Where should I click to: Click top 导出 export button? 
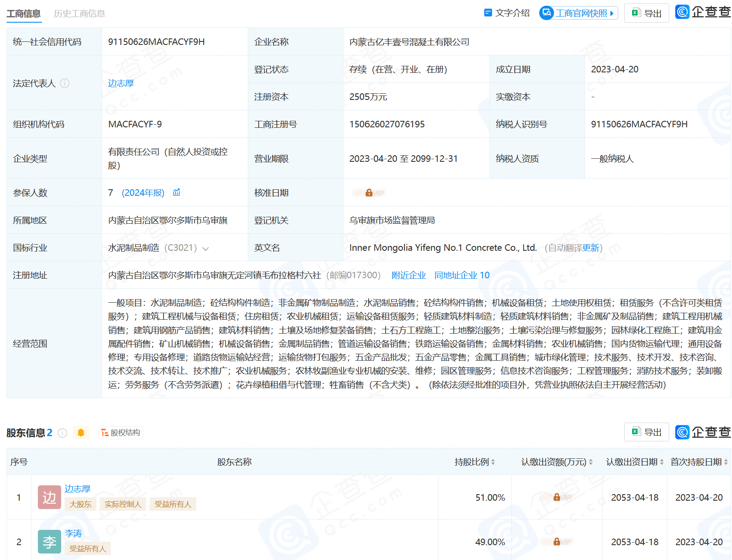(x=646, y=13)
